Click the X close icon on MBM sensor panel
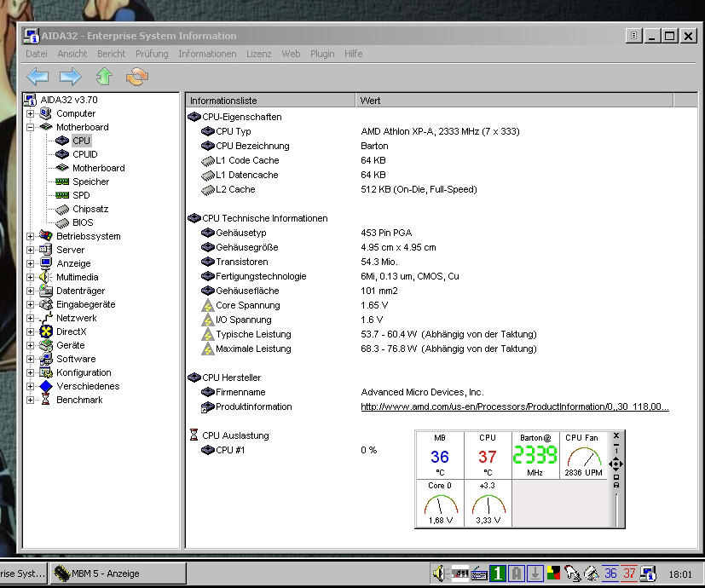 click(x=616, y=435)
